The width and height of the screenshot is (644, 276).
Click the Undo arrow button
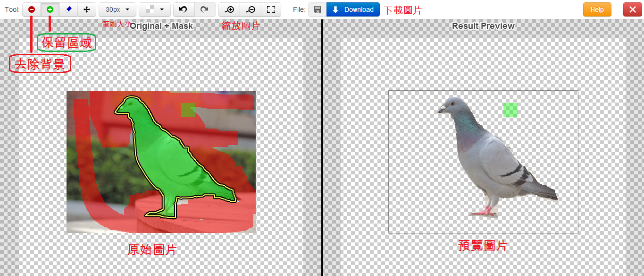tap(184, 9)
